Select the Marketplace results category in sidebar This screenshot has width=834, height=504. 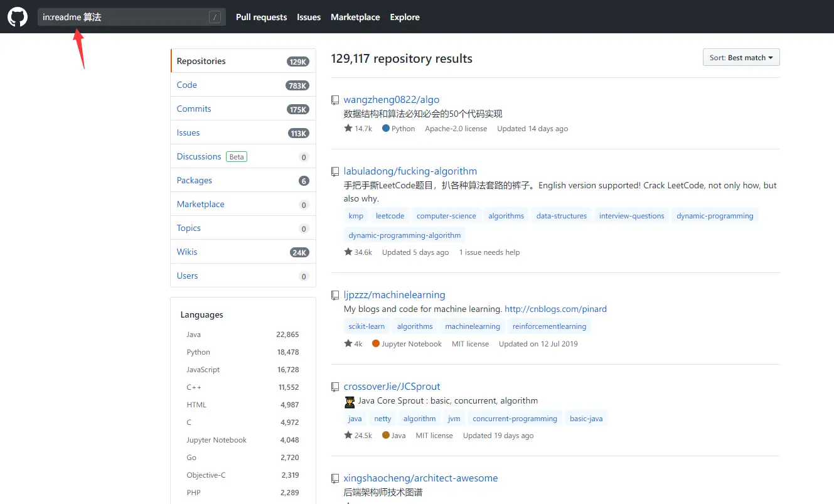coord(243,204)
